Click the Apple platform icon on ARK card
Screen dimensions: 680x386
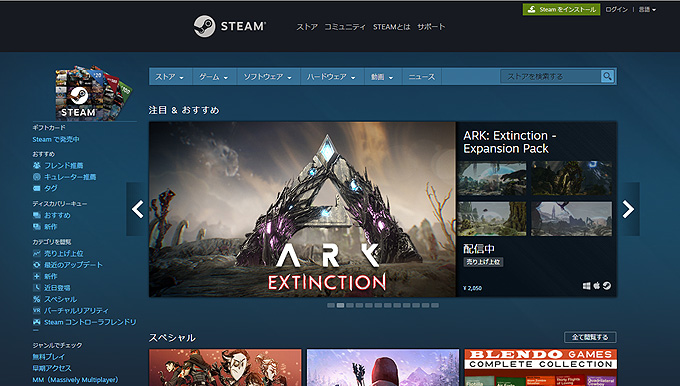597,286
